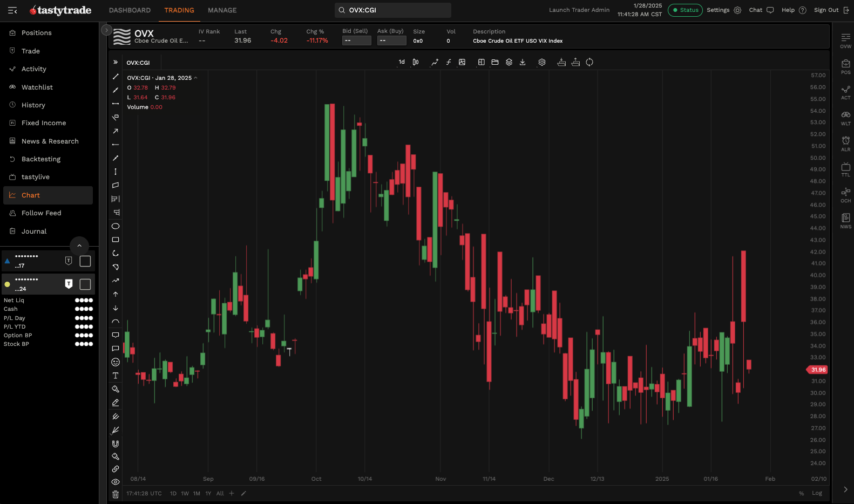
Task: Click the refresh chart circular arrow
Action: tap(589, 62)
